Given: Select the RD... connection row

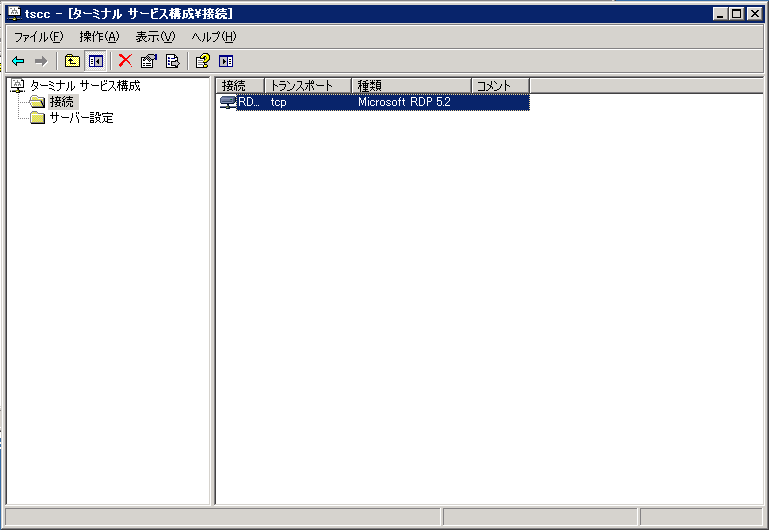Looking at the screenshot, I should pyautogui.click(x=374, y=102).
